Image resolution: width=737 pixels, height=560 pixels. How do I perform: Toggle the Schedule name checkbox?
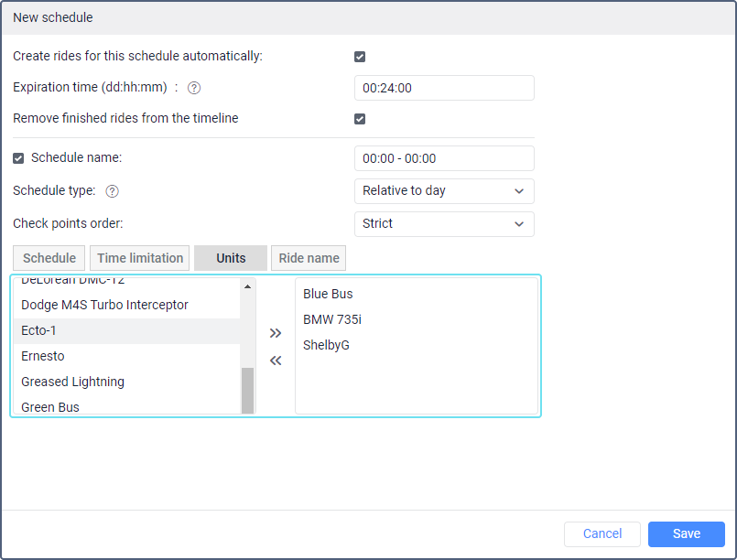18,158
